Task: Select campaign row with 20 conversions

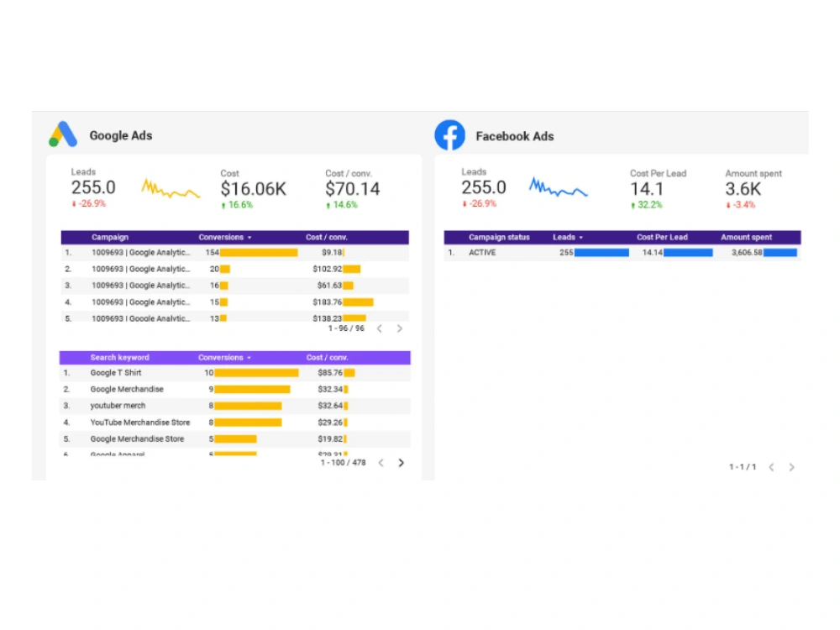Action: coord(234,269)
